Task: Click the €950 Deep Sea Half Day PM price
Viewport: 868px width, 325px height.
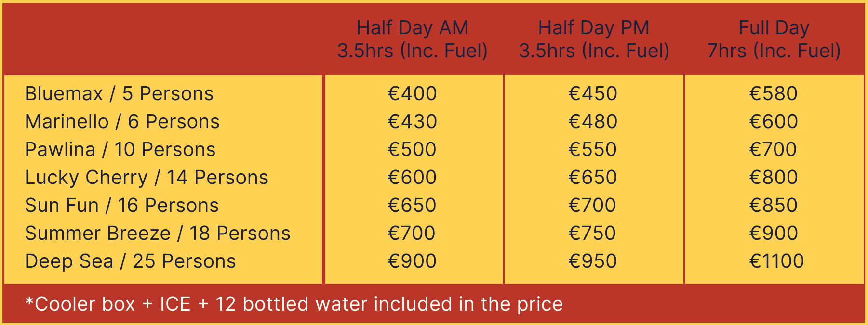Action: point(593,261)
